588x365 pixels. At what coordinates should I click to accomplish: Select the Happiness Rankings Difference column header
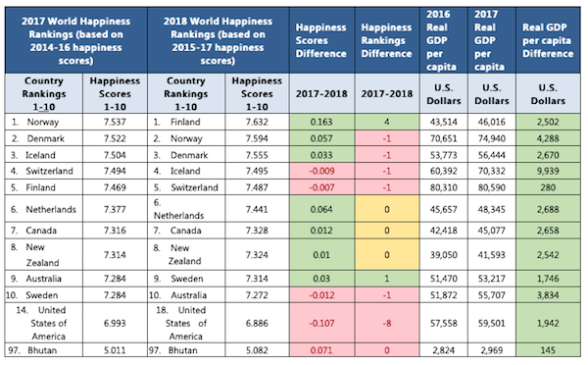pos(387,40)
